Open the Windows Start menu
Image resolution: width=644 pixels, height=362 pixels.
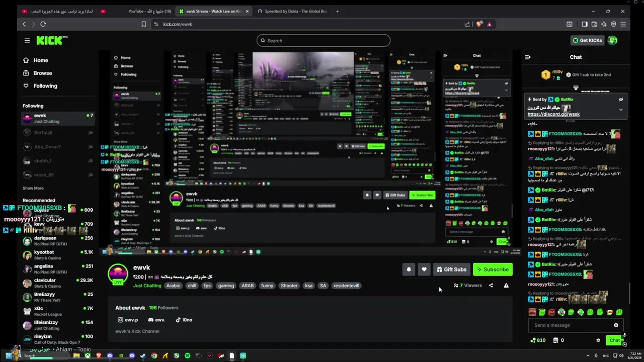[x=9, y=356]
